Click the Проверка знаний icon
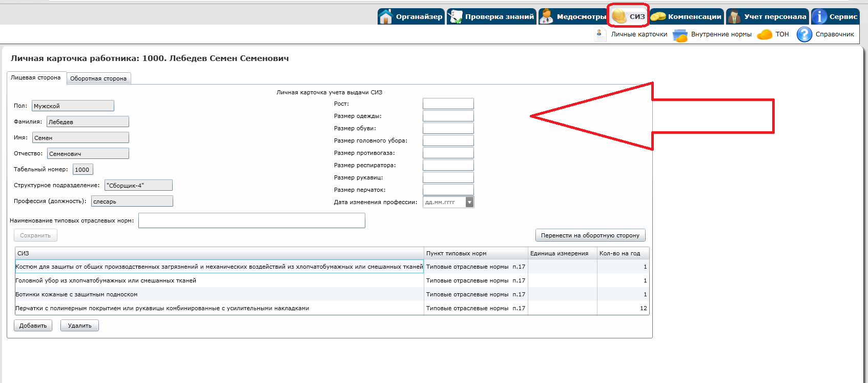The width and height of the screenshot is (868, 383). click(x=455, y=16)
